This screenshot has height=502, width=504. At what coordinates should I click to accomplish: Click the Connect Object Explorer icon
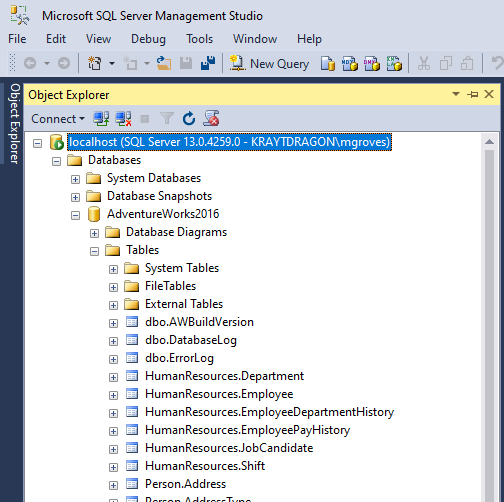click(101, 119)
